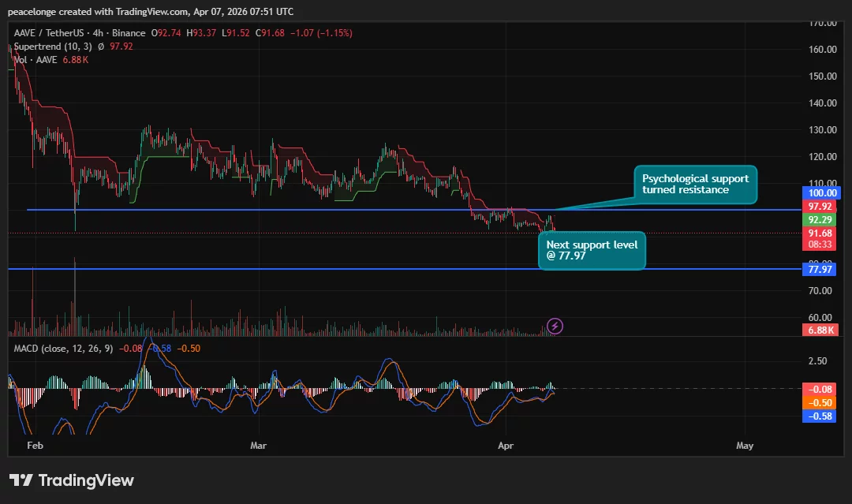Image resolution: width=852 pixels, height=504 pixels.
Task: Click the 77.97 support price label
Action: [821, 269]
